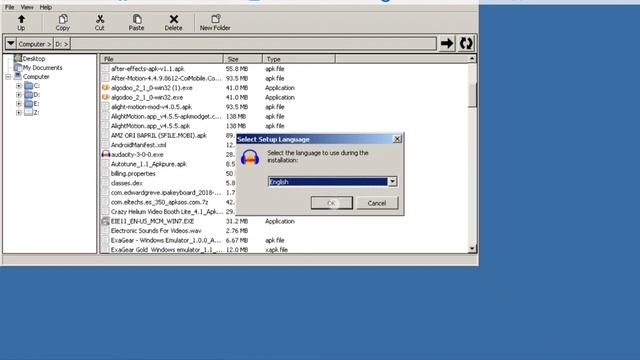
Task: Select Computer in folder tree
Action: pyautogui.click(x=36, y=77)
